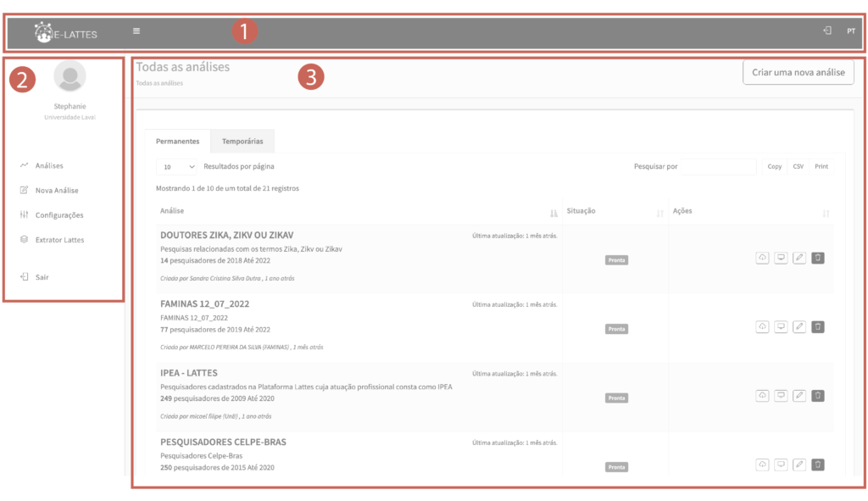Sort table by Análise column
The width and height of the screenshot is (868, 501).
point(554,212)
